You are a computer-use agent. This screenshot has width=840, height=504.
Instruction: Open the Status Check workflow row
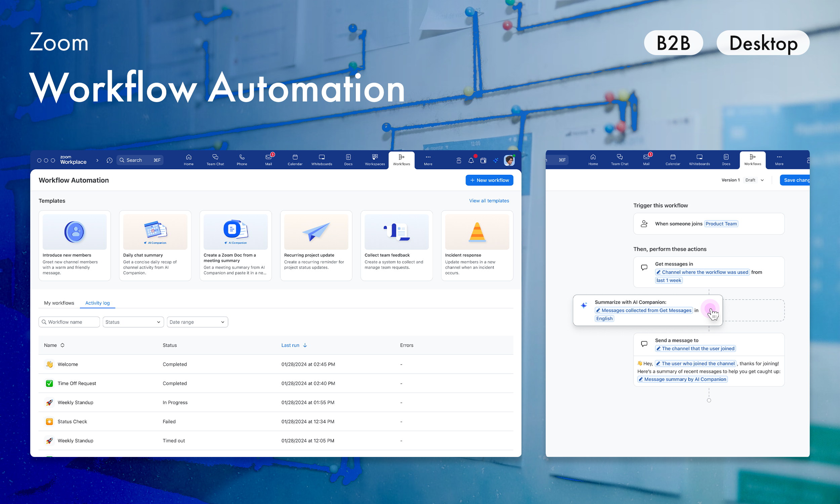pos(276,421)
